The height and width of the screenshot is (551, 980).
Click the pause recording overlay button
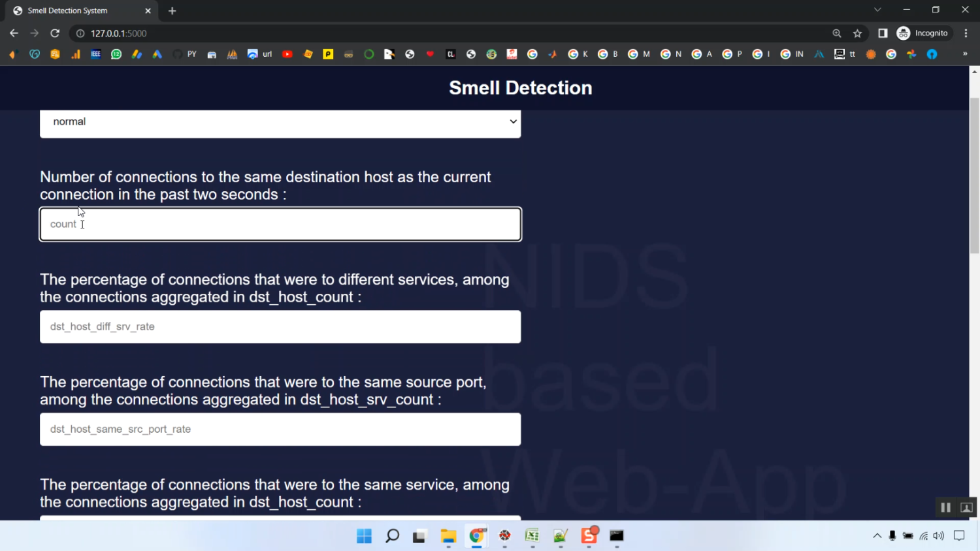[945, 507]
